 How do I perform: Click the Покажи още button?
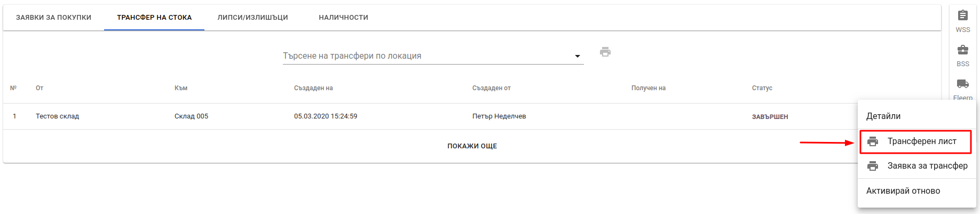pos(472,146)
